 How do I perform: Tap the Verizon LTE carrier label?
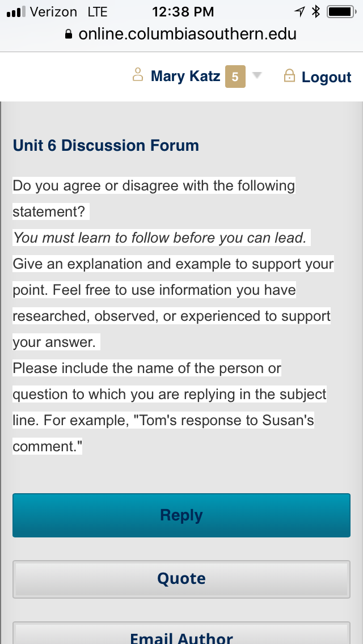coord(69,12)
